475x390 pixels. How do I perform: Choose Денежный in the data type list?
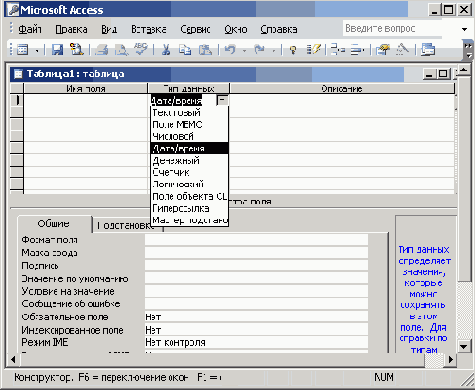point(190,160)
